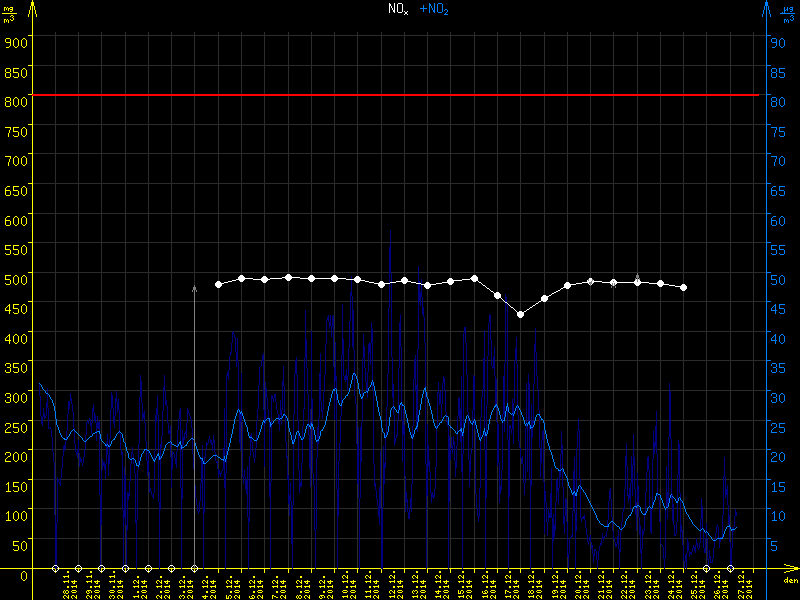Click the tallest dark blue spike peak
800x600 pixels.
390,232
